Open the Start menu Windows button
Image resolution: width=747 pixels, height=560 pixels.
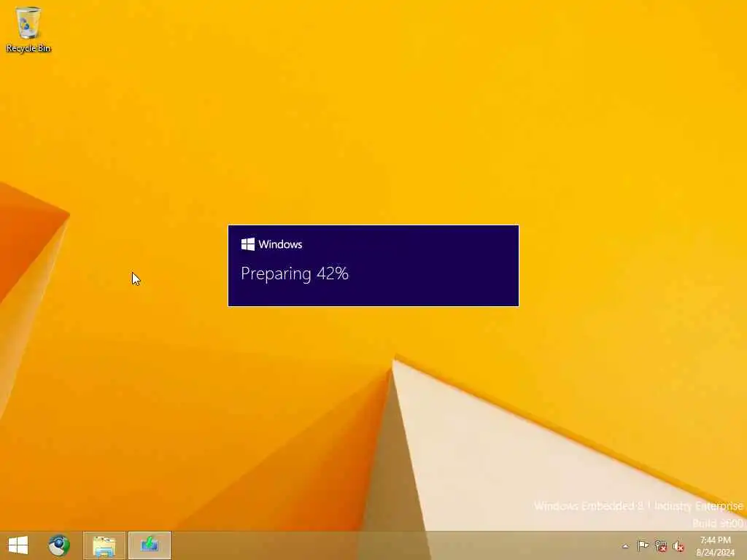pos(18,545)
